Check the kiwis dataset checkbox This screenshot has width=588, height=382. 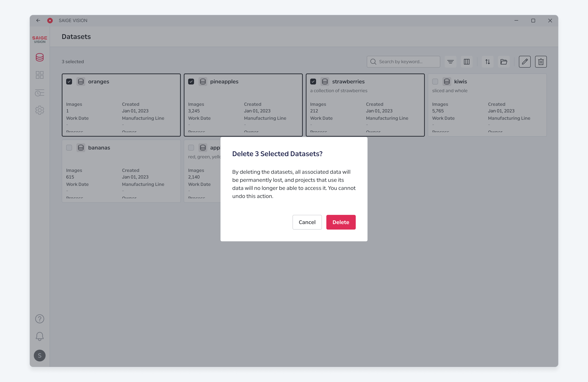[x=435, y=82]
